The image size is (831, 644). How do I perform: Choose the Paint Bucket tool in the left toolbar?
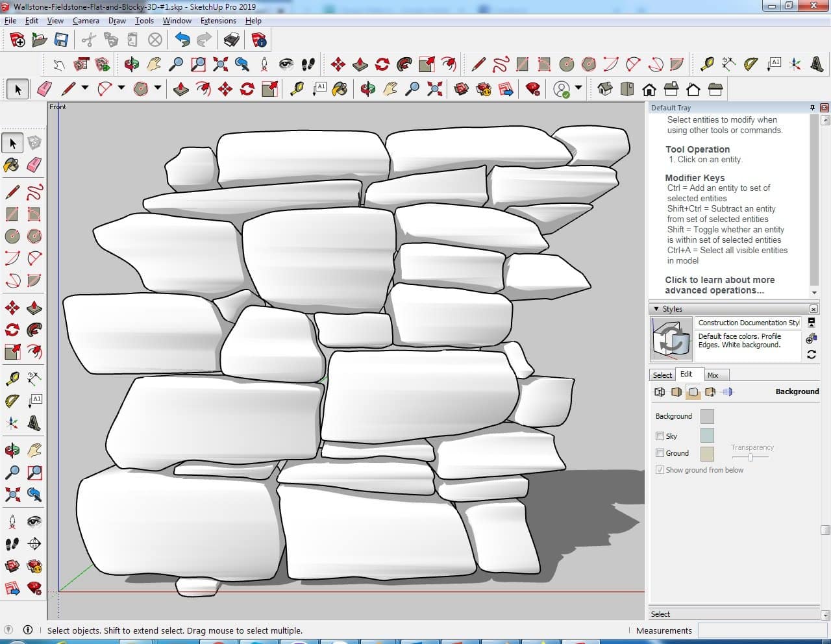[12, 165]
